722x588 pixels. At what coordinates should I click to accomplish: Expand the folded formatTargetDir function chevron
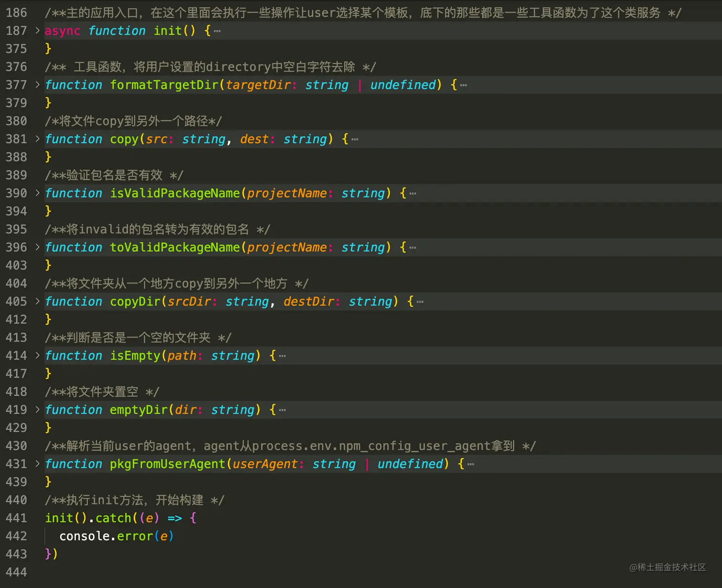pos(37,85)
